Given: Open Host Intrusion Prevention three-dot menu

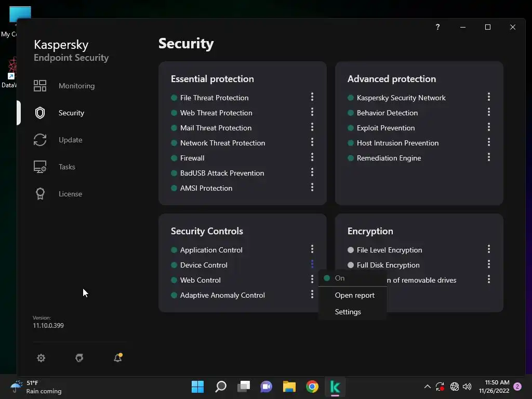Looking at the screenshot, I should 489,142.
